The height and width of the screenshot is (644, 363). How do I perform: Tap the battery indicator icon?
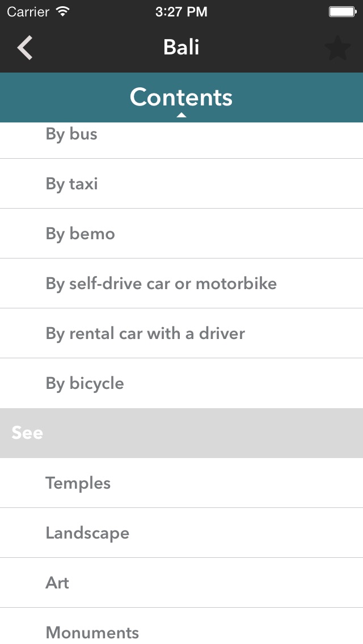pos(342,12)
